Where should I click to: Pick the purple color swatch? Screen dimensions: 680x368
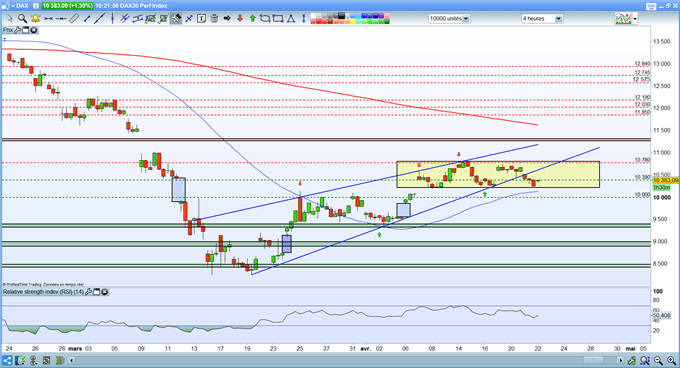point(381,16)
